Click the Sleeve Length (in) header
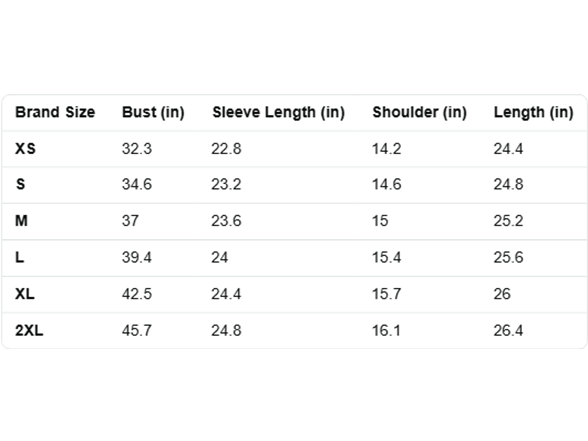Screen dimensions: 588x441 278,112
